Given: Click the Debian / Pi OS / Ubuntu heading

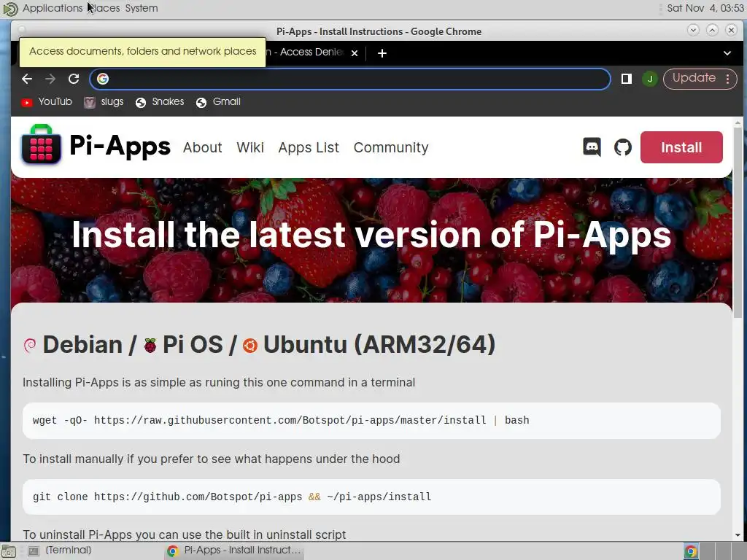Looking at the screenshot, I should click(x=260, y=345).
